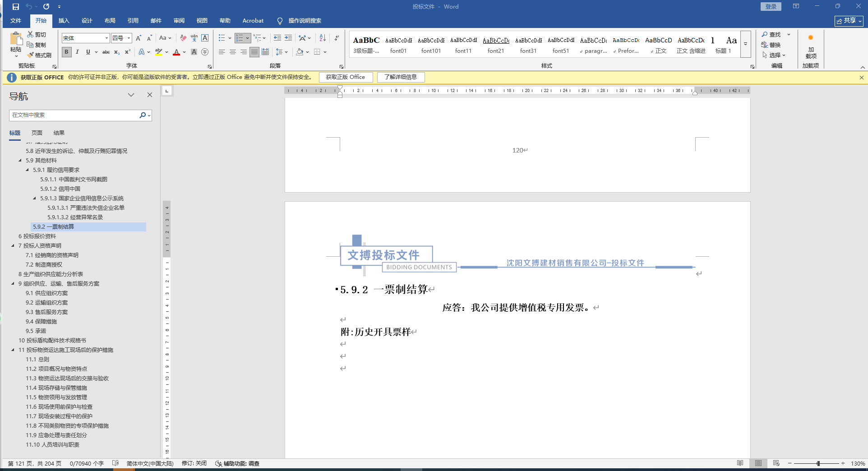Switch to 页面 tab in navigation pane
The height and width of the screenshot is (471, 868).
pyautogui.click(x=37, y=133)
